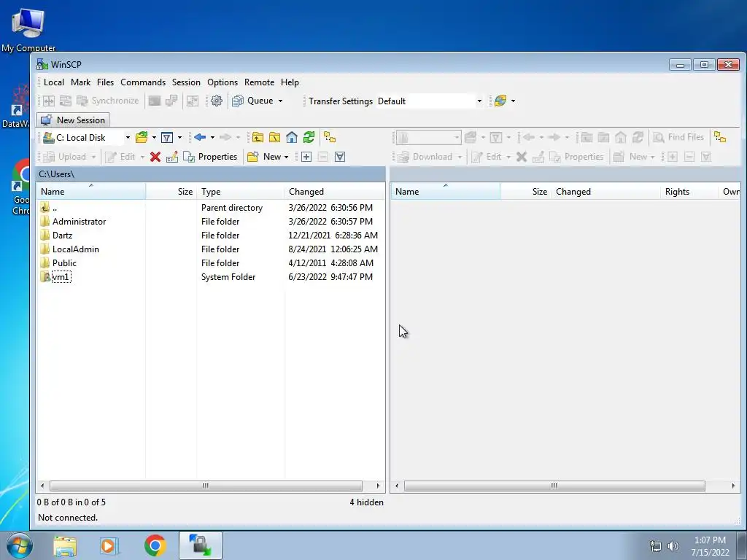Sort local files by Size column
747x560 pixels.
[171, 192]
